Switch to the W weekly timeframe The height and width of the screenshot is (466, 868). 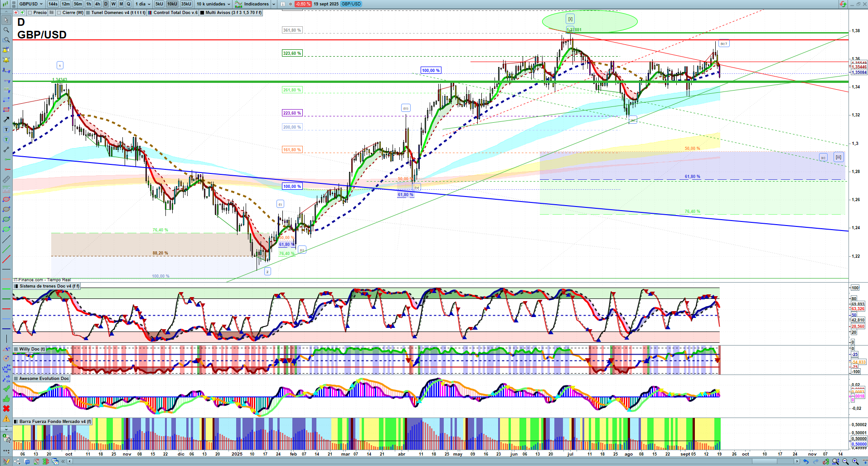(113, 4)
